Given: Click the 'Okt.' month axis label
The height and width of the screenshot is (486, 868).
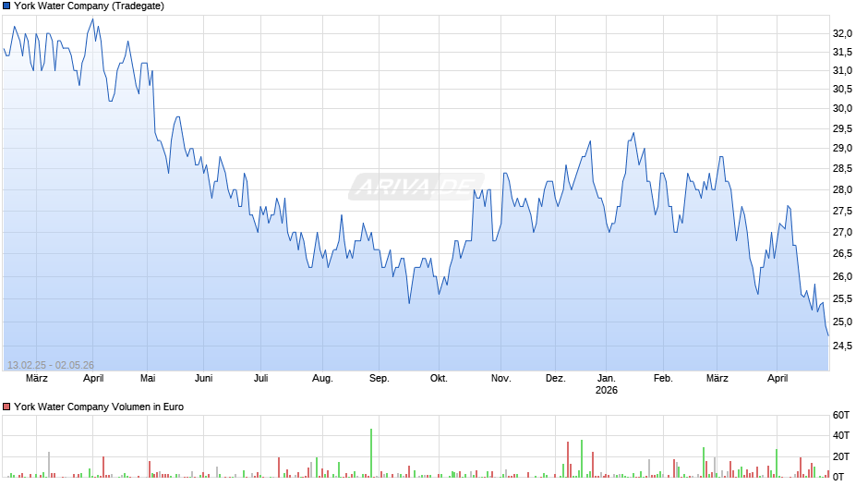Looking at the screenshot, I should pos(439,379).
